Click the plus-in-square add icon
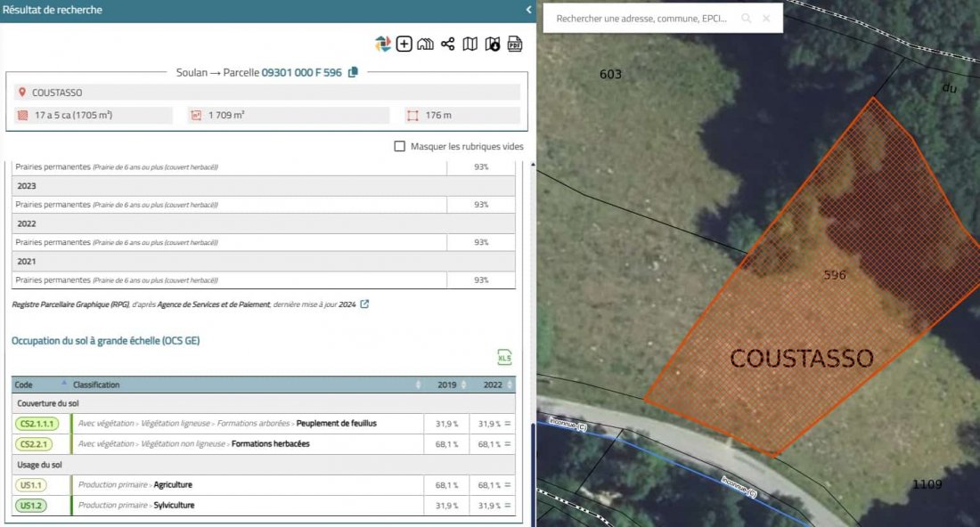Image resolution: width=980 pixels, height=527 pixels. [x=404, y=44]
